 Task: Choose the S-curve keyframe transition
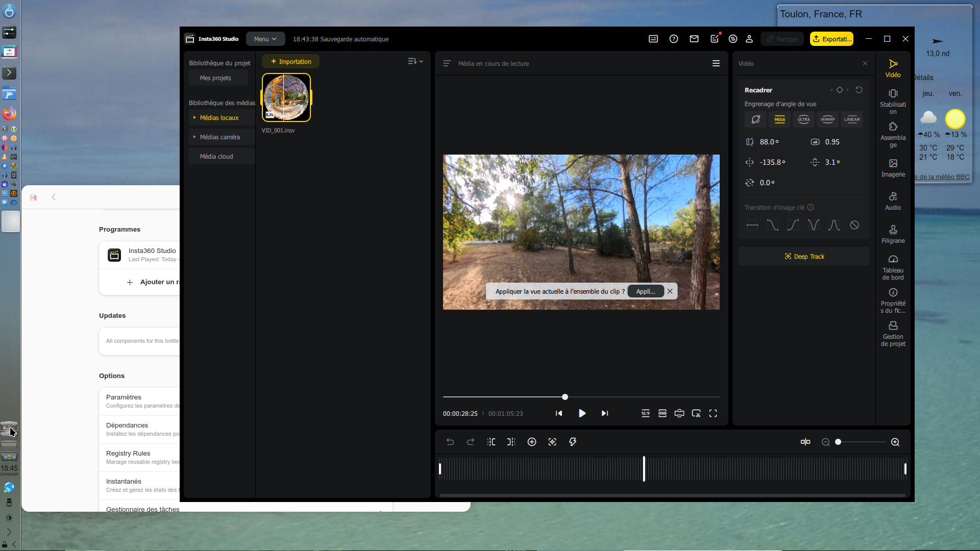pos(793,225)
